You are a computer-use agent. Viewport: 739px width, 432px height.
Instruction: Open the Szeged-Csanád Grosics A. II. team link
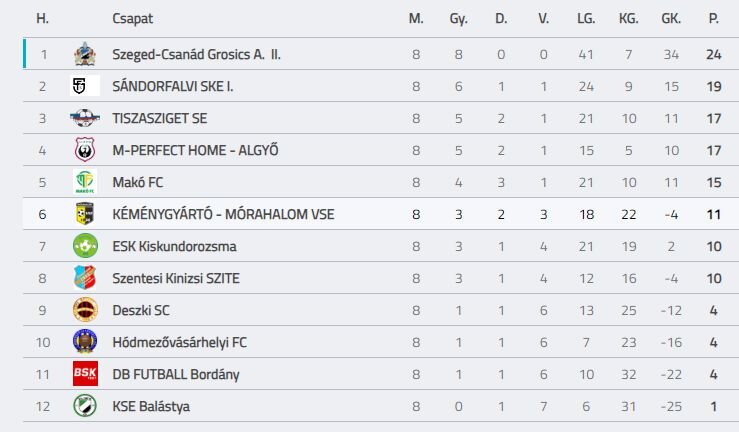196,54
